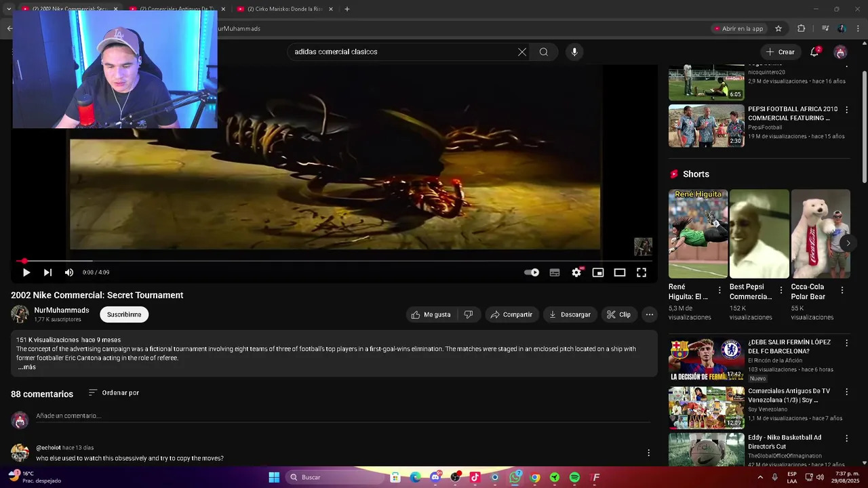Open options for Comerciales Antiguos video
The height and width of the screenshot is (488, 868).
point(846,392)
